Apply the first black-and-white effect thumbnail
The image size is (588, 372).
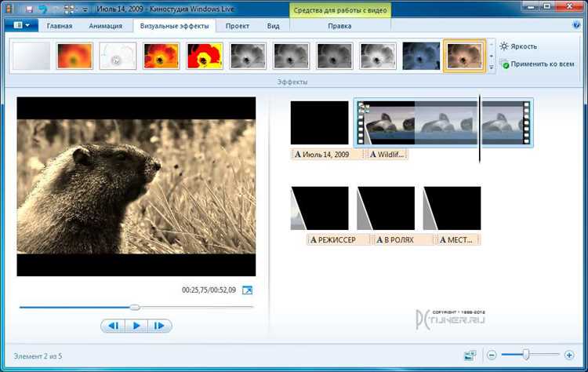(248, 56)
